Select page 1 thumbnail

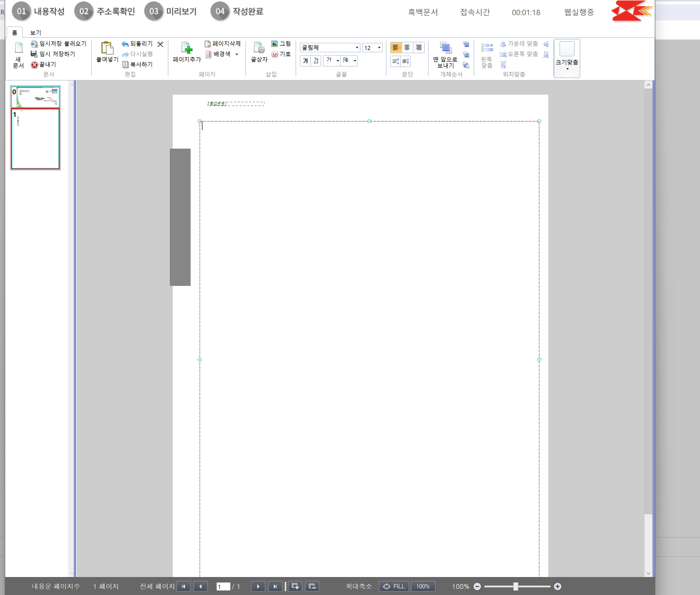(x=35, y=139)
